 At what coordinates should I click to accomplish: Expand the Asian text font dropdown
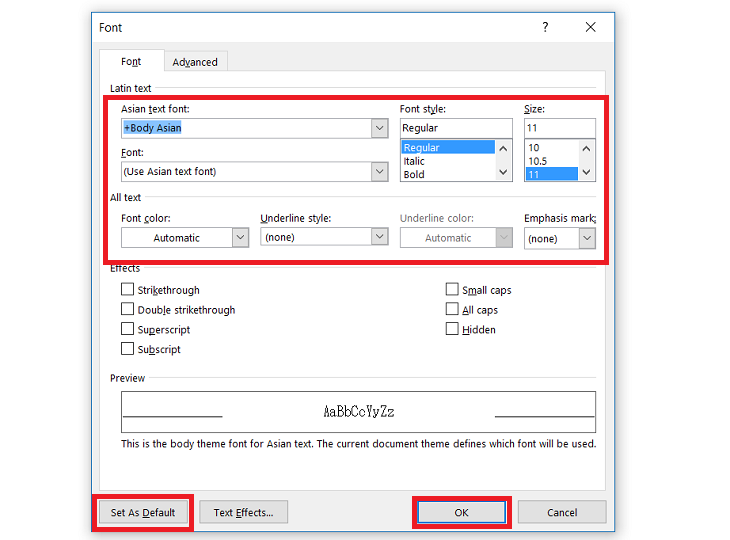click(379, 128)
